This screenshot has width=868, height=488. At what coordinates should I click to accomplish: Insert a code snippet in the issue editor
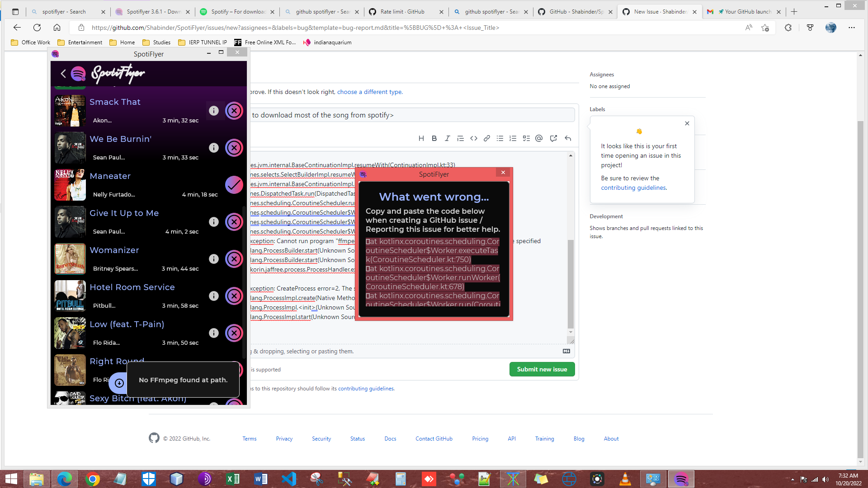[x=473, y=138]
